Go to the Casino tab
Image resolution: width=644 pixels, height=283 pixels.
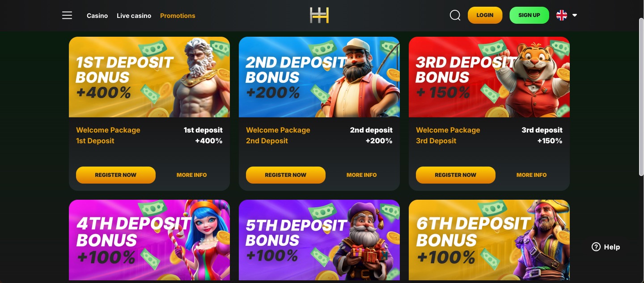click(97, 16)
